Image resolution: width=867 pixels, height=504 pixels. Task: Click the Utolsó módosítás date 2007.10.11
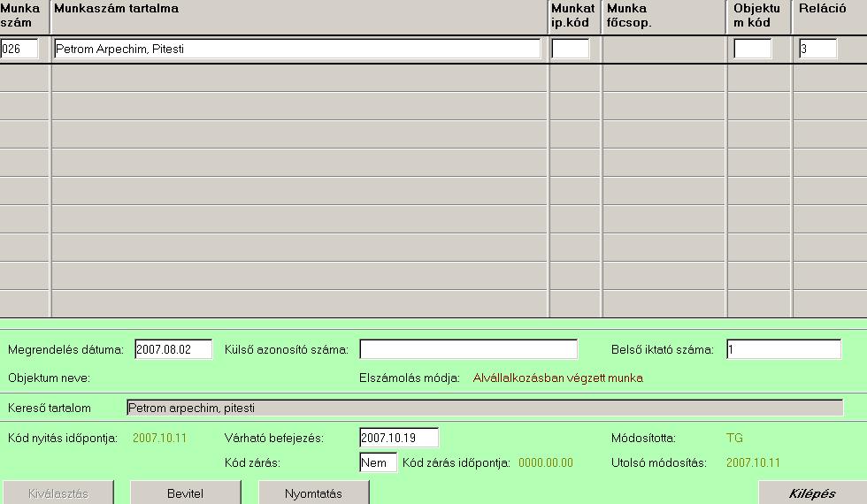pyautogui.click(x=753, y=463)
